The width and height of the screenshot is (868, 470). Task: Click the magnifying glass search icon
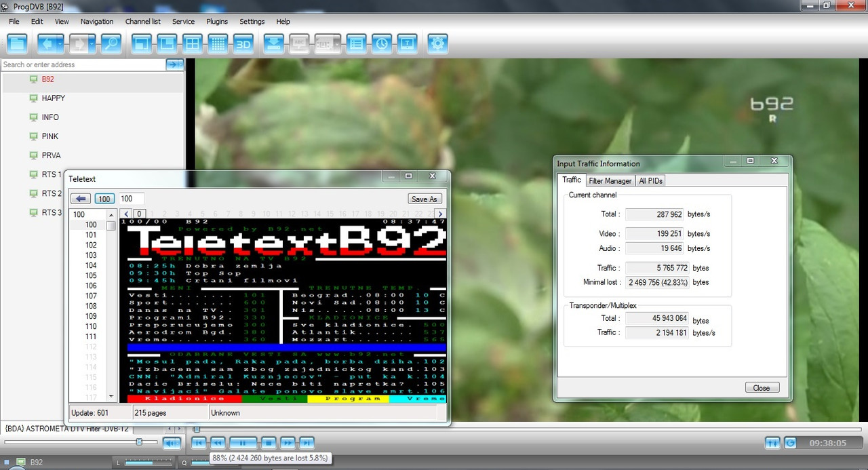pos(111,44)
